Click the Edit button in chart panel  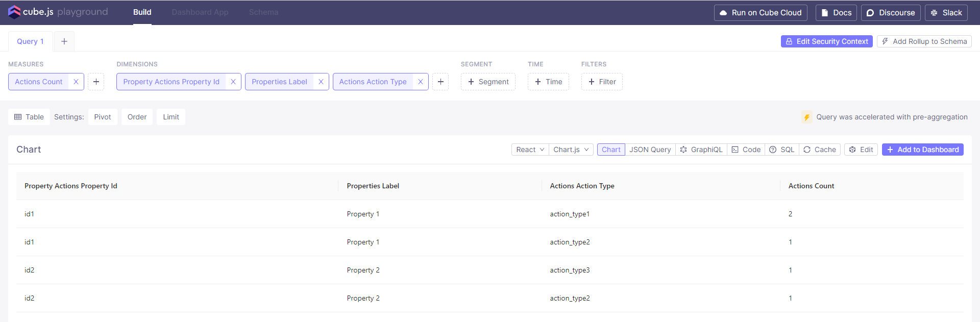point(861,150)
